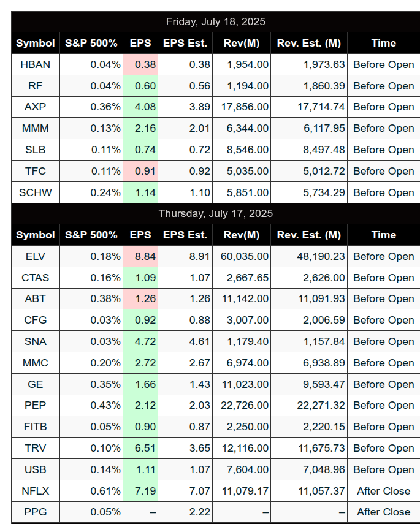420x524 pixels.
Task: Select the FITB ticker cell
Action: (x=36, y=427)
